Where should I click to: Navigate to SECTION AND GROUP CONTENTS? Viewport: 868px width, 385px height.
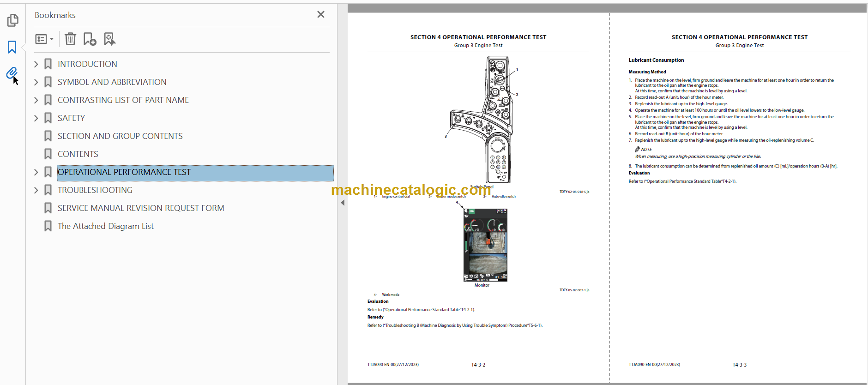120,136
